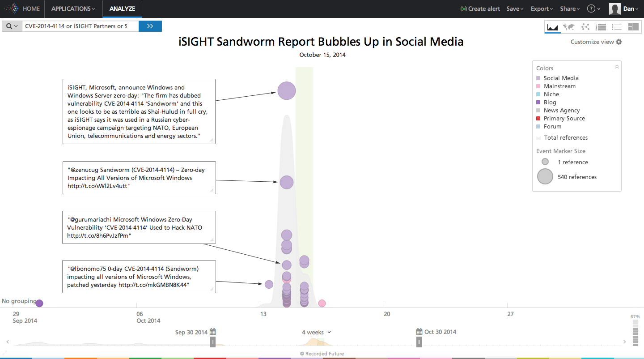This screenshot has height=359, width=644.
Task: Click the @gurumariachi annotation box
Action: coord(139,227)
